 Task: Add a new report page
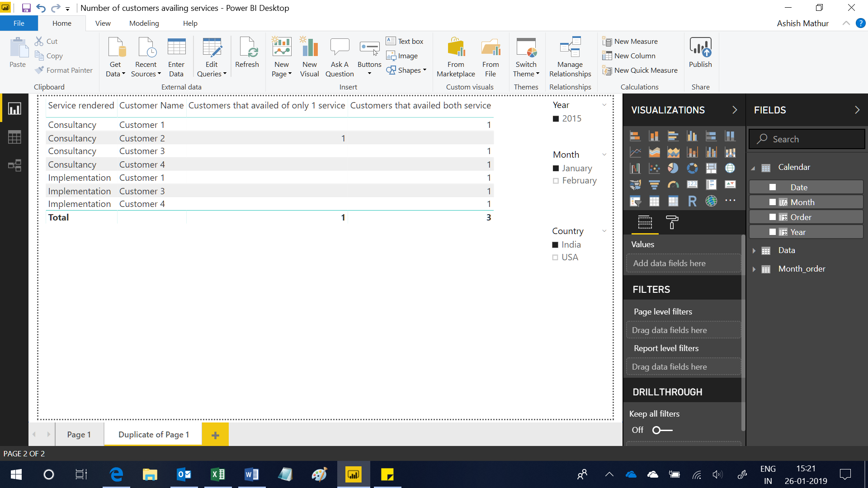(x=215, y=435)
